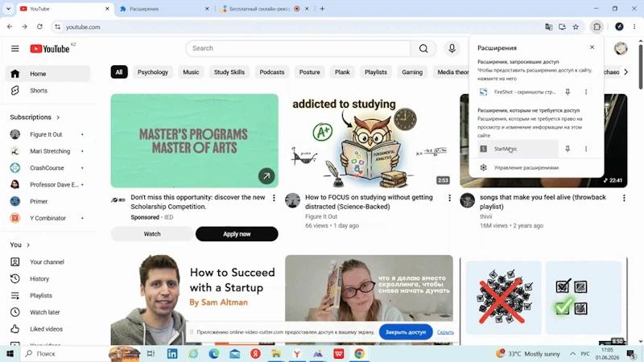The height and width of the screenshot is (362, 644).
Task: Click the YouTube search input field
Action: (298, 48)
